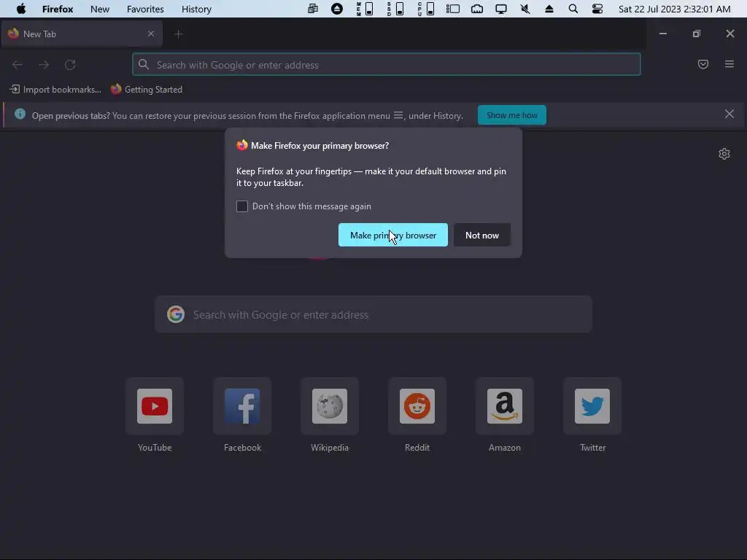The image size is (747, 560).
Task: Click the Not now button
Action: (x=482, y=236)
